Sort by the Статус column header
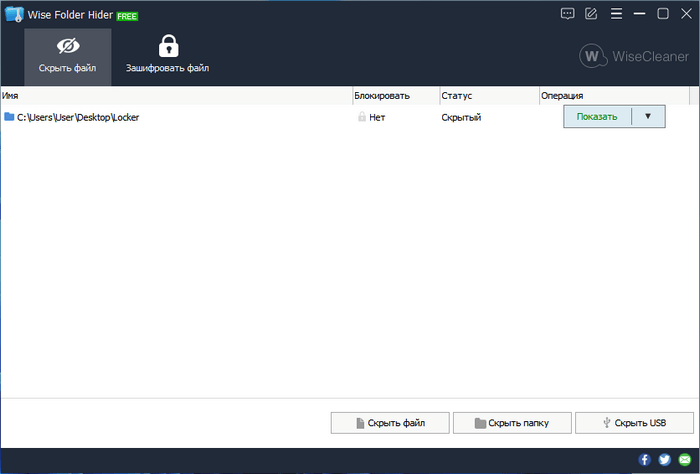The height and width of the screenshot is (474, 700). [x=489, y=96]
